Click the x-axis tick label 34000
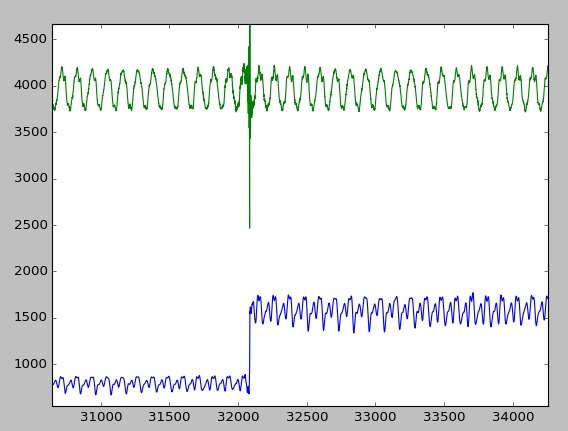The width and height of the screenshot is (568, 431). (x=513, y=417)
